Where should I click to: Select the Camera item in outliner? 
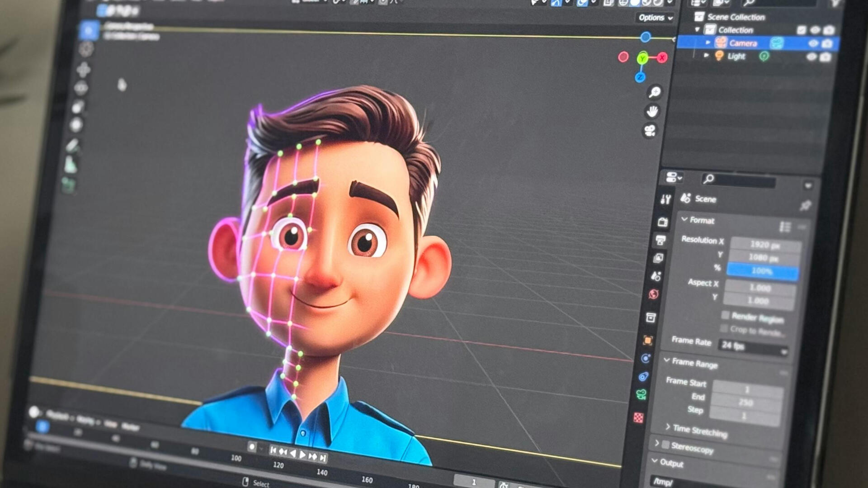742,43
